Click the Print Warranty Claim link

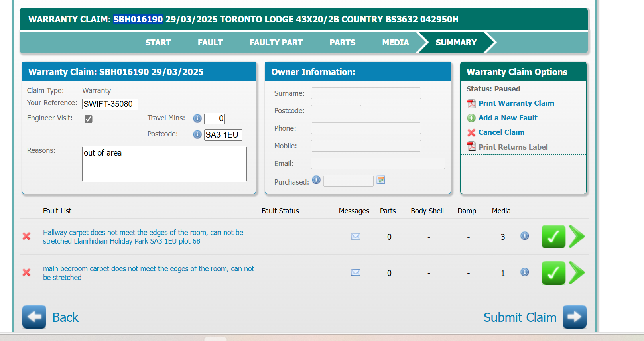coord(516,103)
